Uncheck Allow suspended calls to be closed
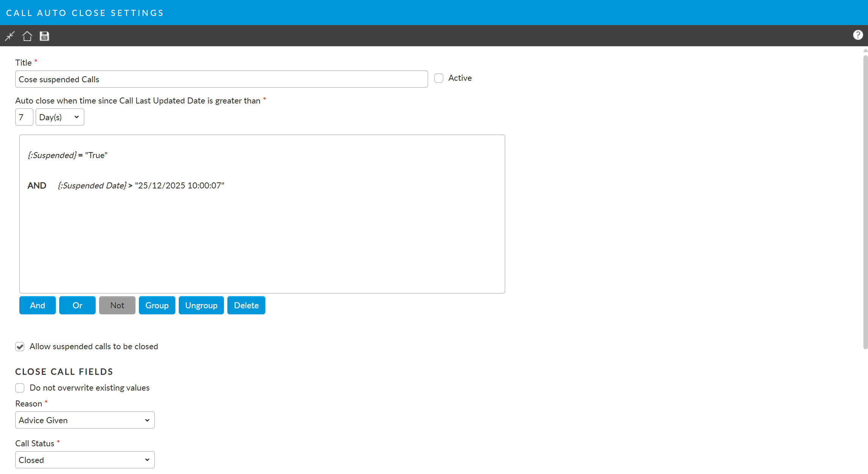The image size is (868, 474). (x=20, y=347)
